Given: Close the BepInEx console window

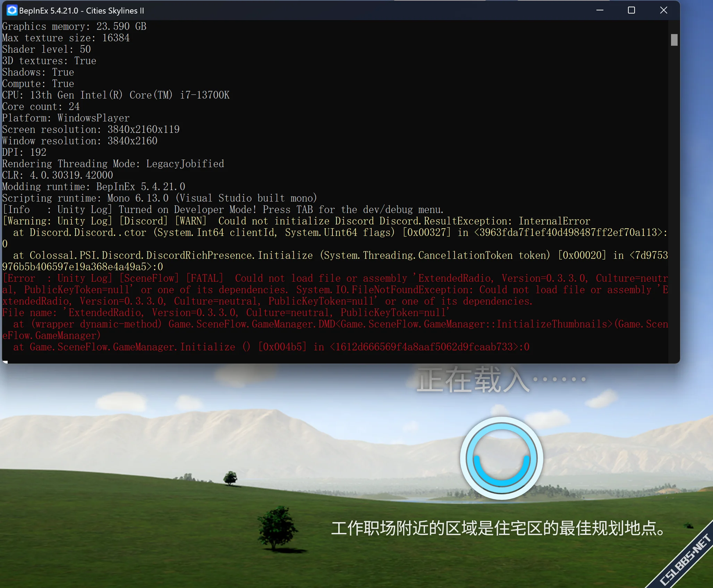Looking at the screenshot, I should coord(663,10).
